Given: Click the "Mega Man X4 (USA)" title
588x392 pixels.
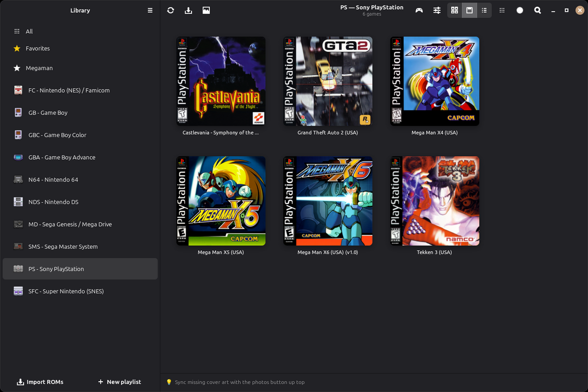Looking at the screenshot, I should point(435,133).
